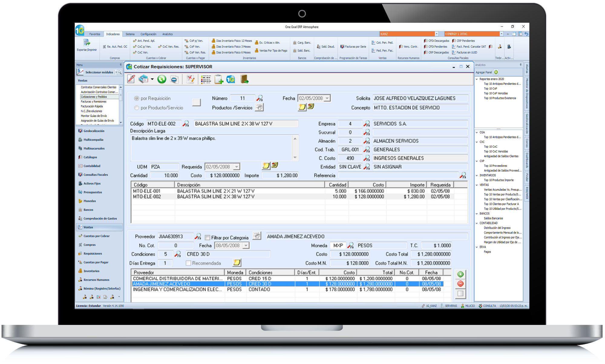Click yellow note icon next to Recomendada
Screen dimensions: 605x364
[x=237, y=262]
